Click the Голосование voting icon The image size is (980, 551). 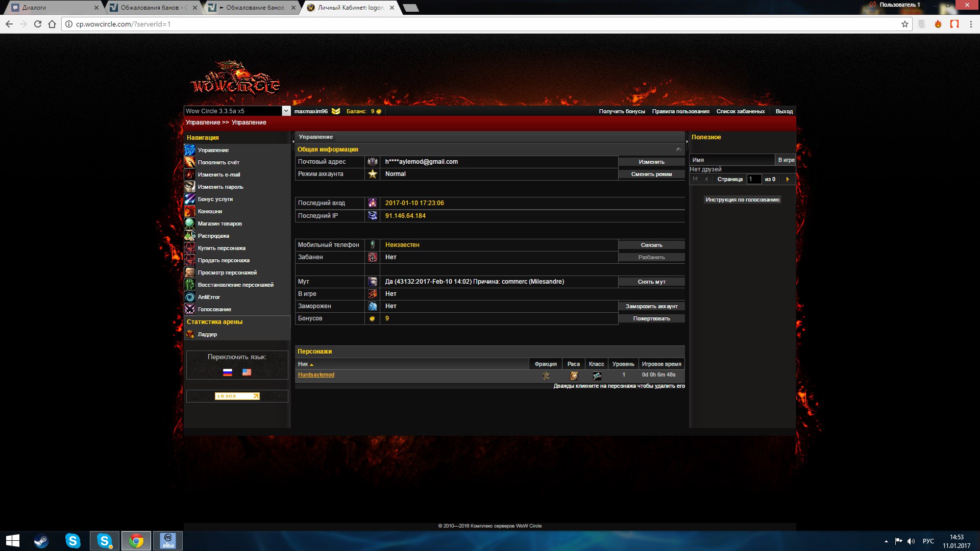(189, 309)
